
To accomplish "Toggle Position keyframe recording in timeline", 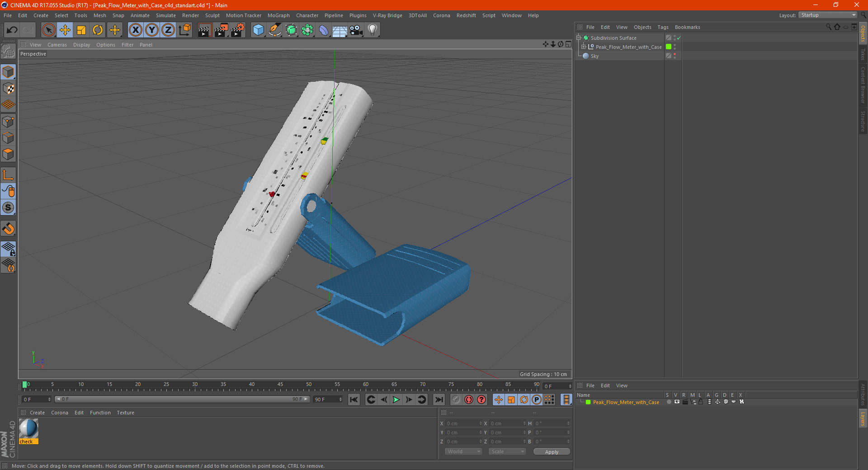I will tap(499, 399).
